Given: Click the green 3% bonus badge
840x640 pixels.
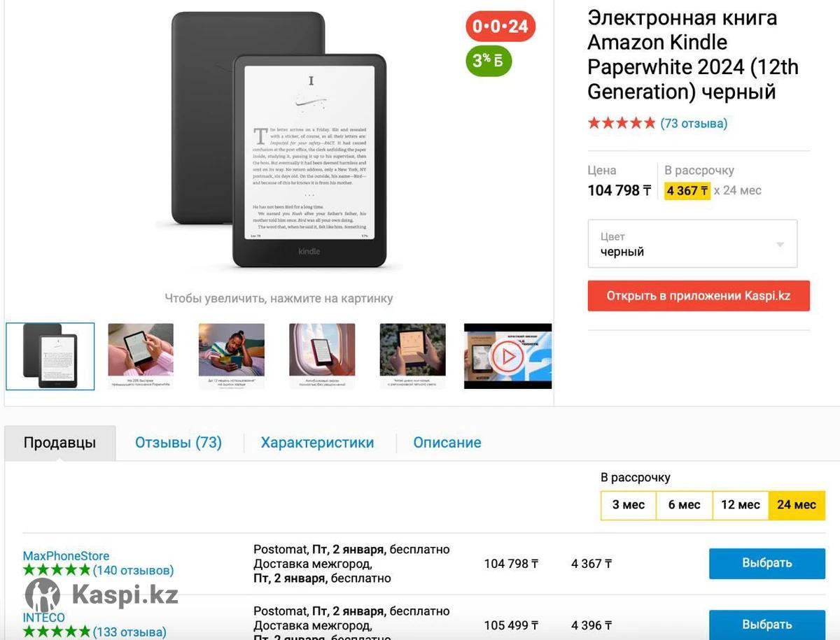Looking at the screenshot, I should 489,61.
